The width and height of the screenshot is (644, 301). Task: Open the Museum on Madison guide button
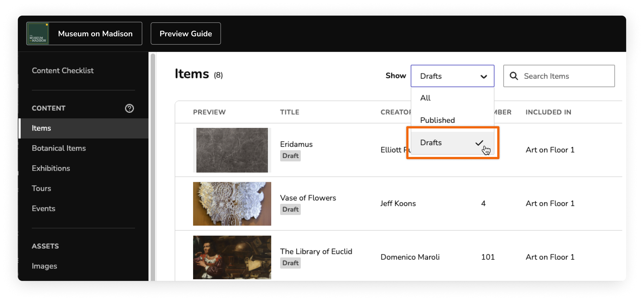84,34
